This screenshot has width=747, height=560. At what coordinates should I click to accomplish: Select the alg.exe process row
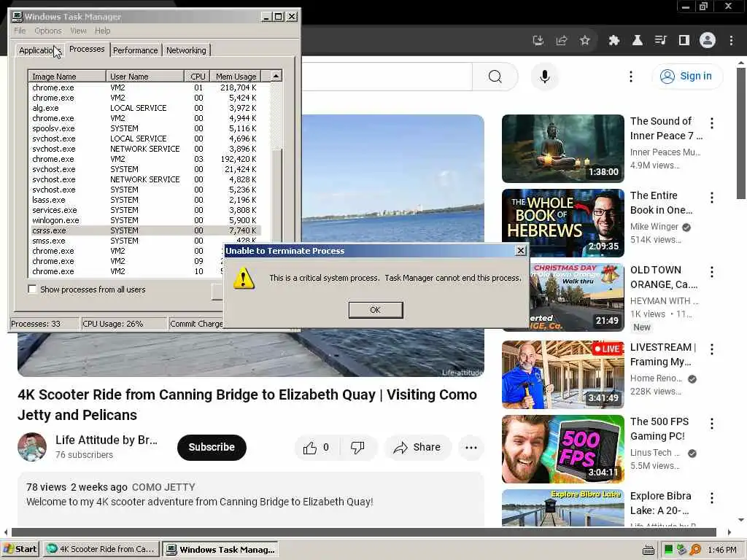(145, 108)
